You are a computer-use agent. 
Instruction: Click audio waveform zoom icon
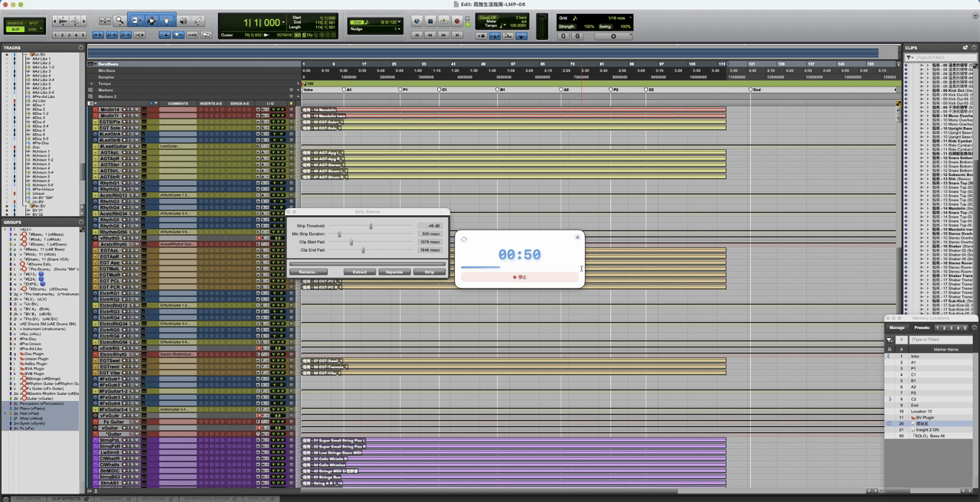64,21
